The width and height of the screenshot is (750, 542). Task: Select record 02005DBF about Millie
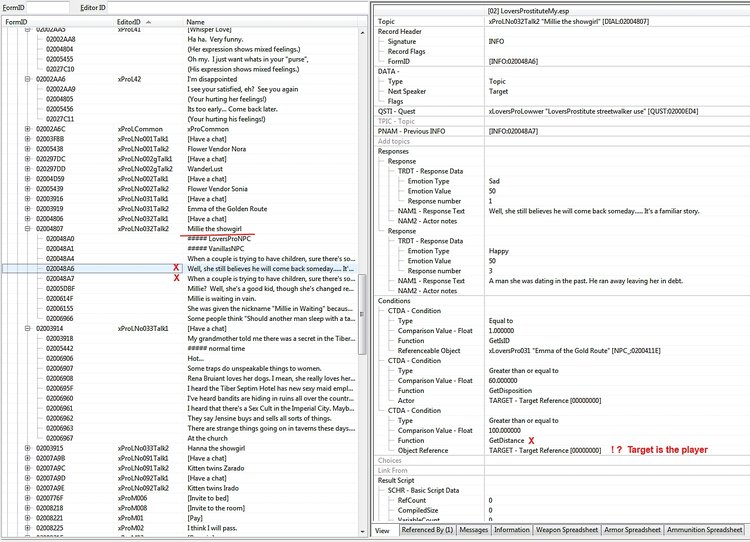point(179,288)
